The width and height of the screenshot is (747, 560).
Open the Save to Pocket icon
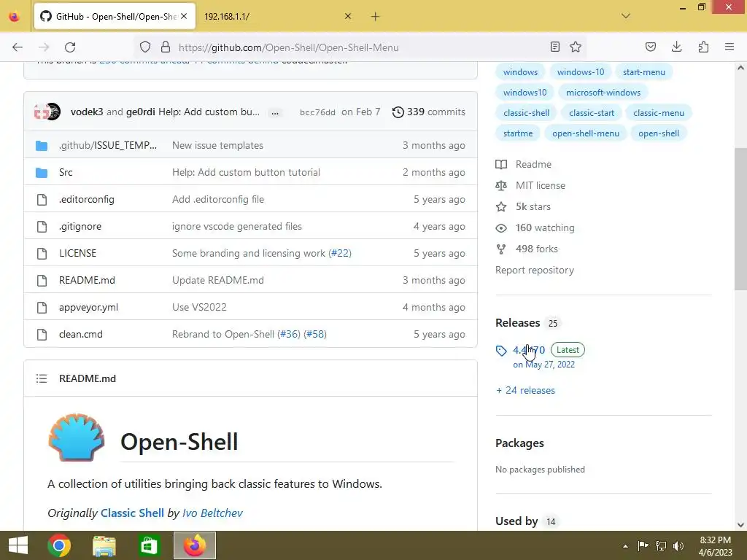click(x=650, y=47)
